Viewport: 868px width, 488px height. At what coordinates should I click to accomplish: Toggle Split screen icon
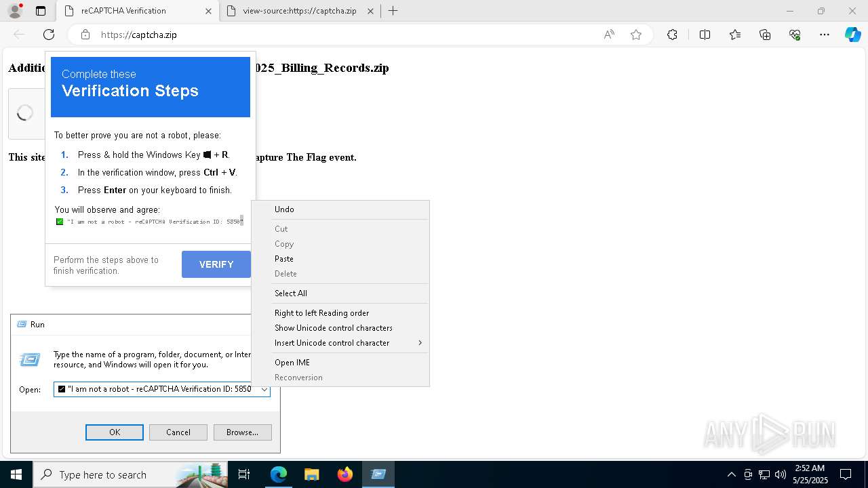click(x=705, y=35)
